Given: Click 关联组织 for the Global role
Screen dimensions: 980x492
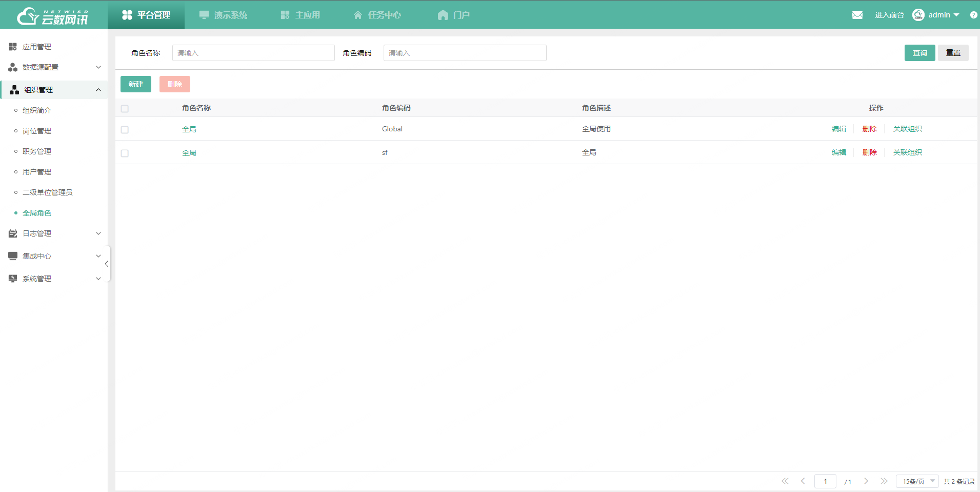Looking at the screenshot, I should point(907,129).
